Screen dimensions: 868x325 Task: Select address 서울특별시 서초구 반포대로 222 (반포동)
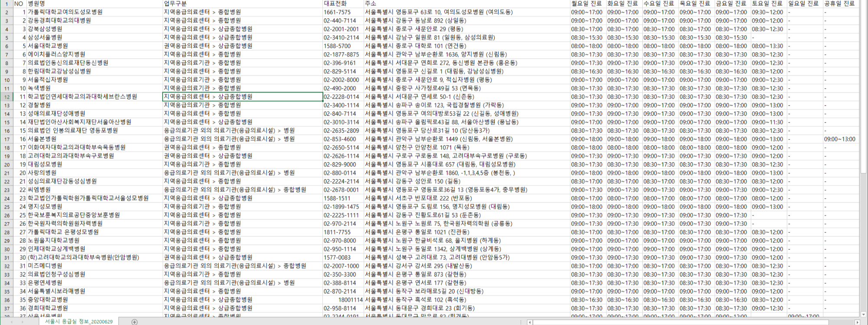point(467,198)
